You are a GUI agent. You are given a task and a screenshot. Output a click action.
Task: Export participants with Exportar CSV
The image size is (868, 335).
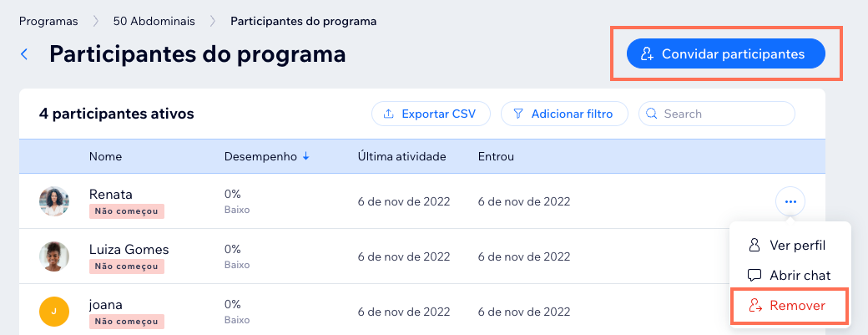pos(431,114)
